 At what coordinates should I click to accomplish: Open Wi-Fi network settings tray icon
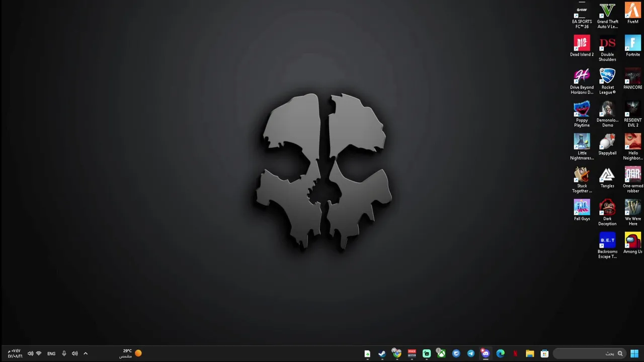(38, 353)
